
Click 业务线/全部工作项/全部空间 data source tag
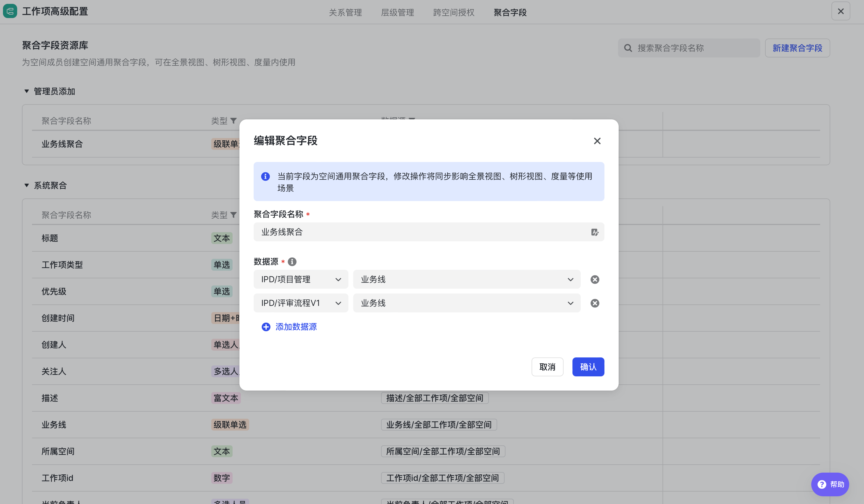click(x=439, y=425)
